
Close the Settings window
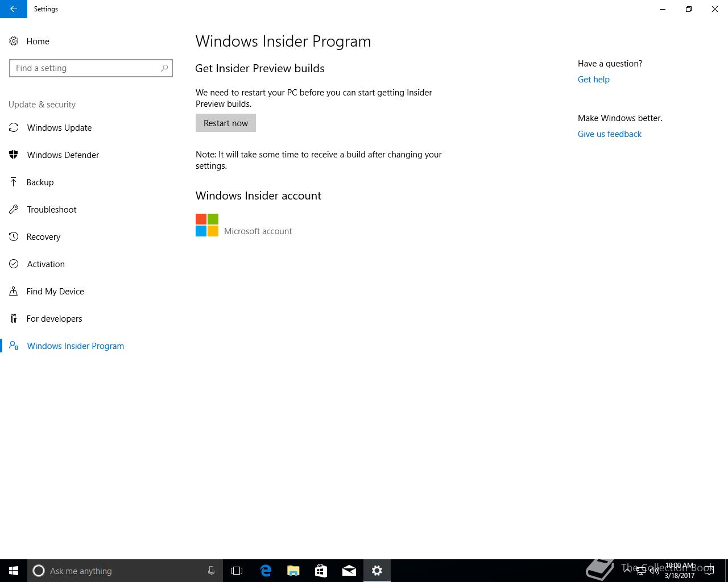click(715, 9)
